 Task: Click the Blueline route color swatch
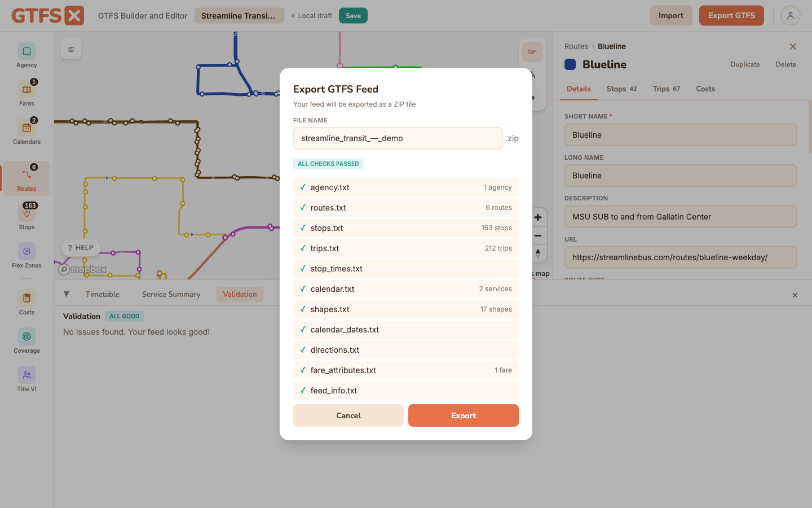[570, 64]
